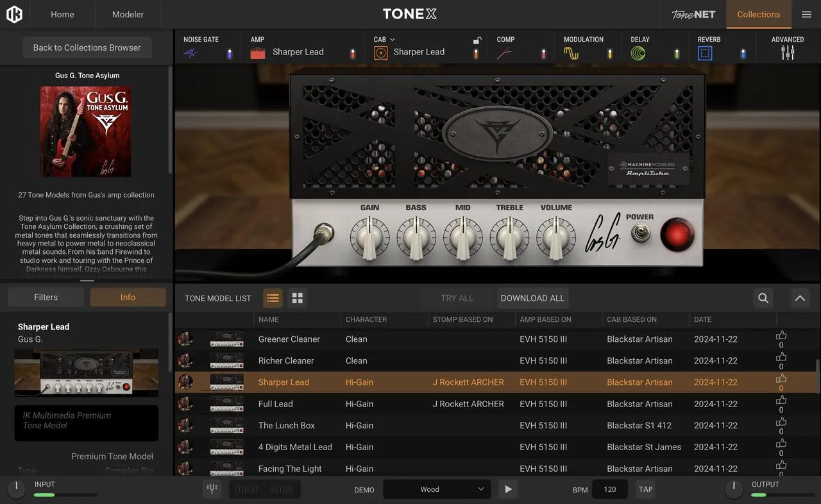The height and width of the screenshot is (504, 821).
Task: Select the Collections tab
Action: (x=758, y=14)
